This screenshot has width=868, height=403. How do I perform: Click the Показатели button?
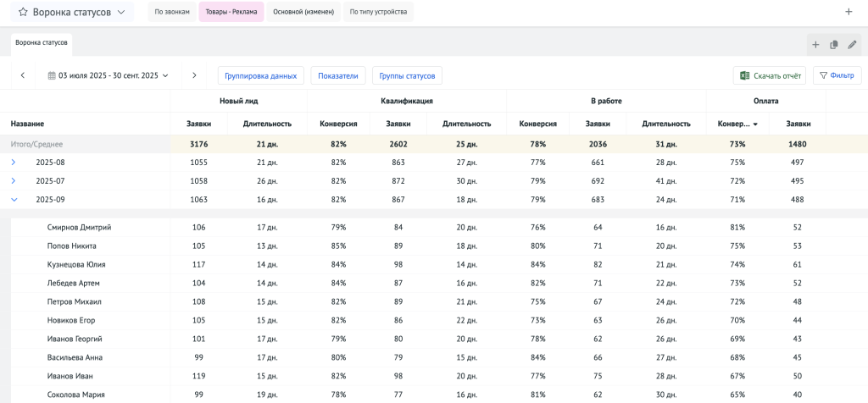[x=337, y=75]
